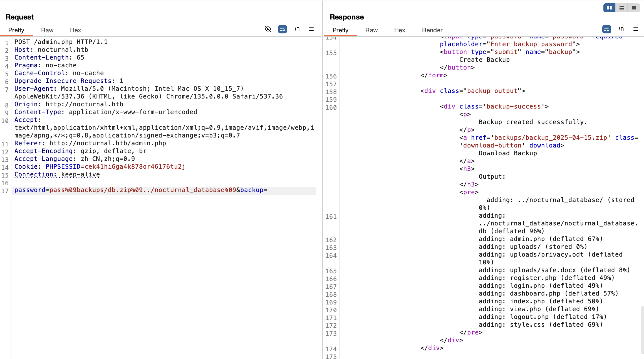This screenshot has height=359, width=644.
Task: Switch to Response Hex tab
Action: 400,30
